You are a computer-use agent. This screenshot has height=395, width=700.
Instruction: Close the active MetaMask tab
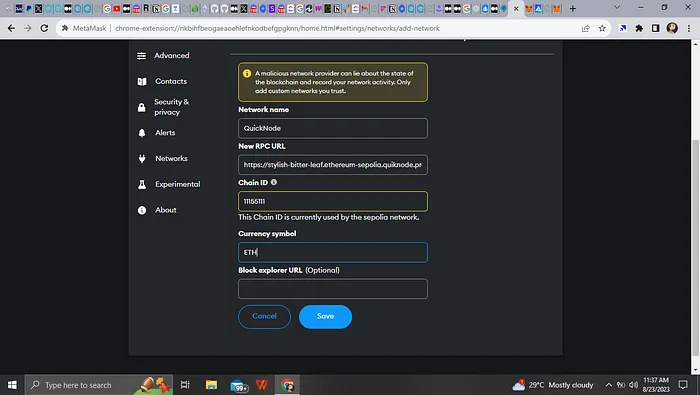point(516,8)
